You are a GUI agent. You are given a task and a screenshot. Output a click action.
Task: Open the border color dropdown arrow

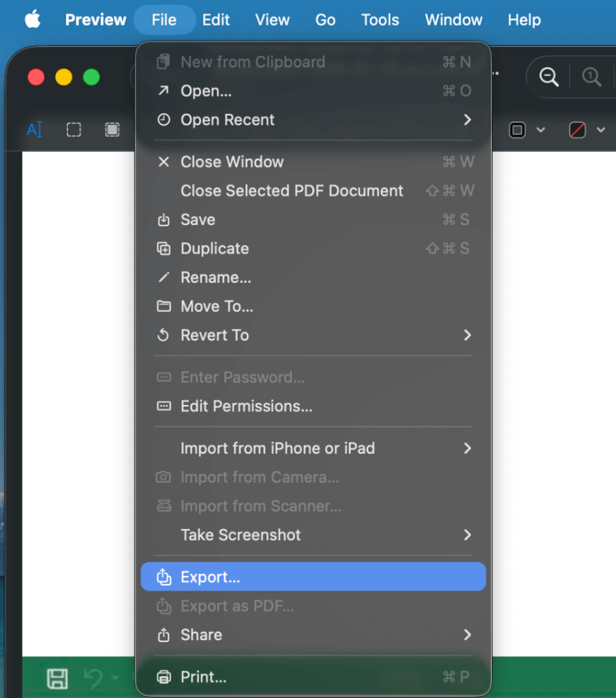coord(601,130)
